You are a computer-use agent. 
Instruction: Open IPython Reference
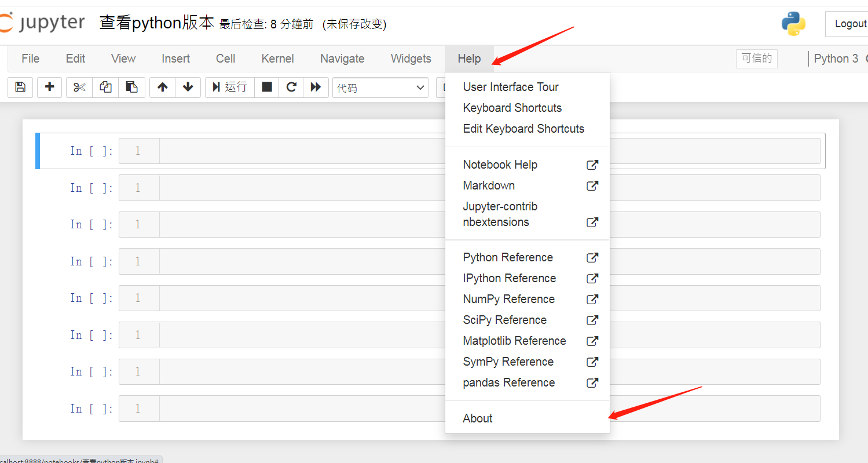(527, 278)
